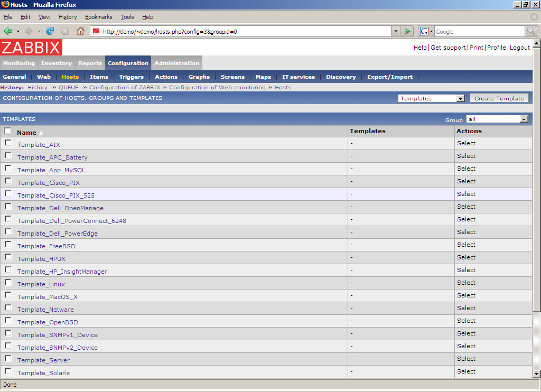Screen dimensions: 541x392
Task: Click in the Google search field
Action: [x=480, y=31]
